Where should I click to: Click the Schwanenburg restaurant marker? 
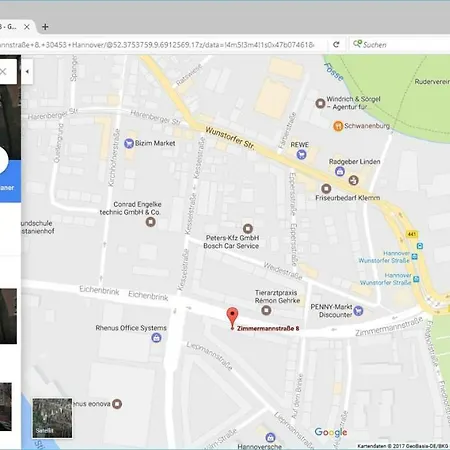[x=338, y=126]
